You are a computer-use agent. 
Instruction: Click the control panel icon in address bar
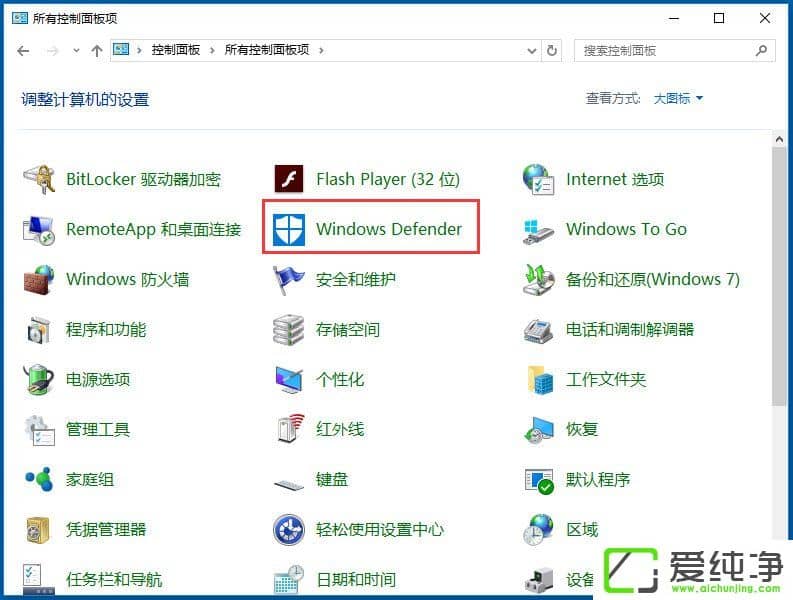[121, 49]
